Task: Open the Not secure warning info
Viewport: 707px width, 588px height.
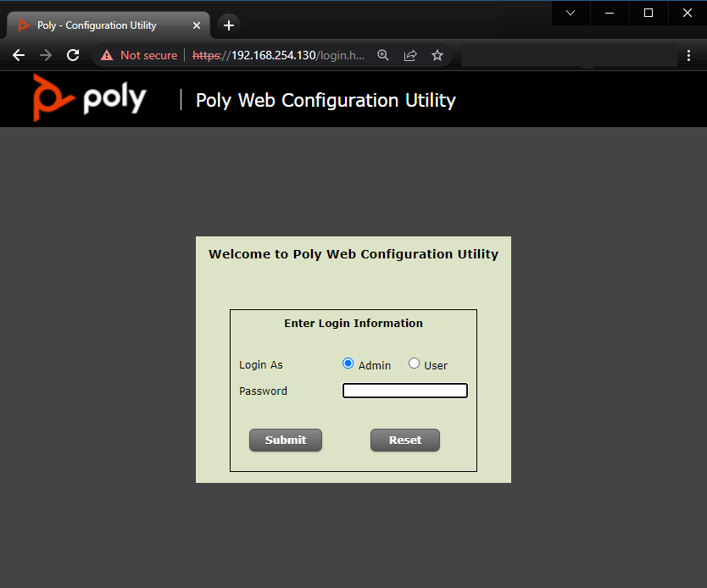Action: coord(139,55)
